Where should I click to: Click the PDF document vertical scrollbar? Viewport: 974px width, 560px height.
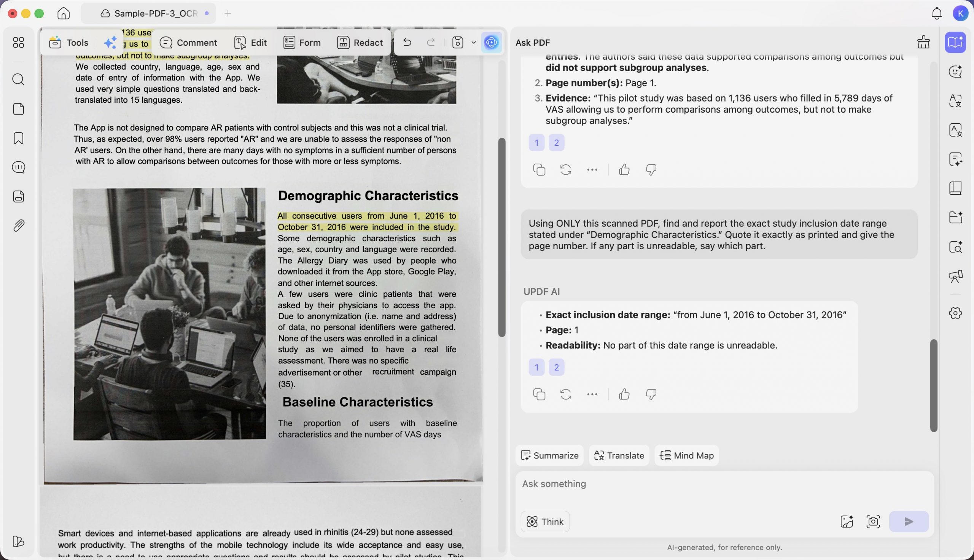click(501, 237)
